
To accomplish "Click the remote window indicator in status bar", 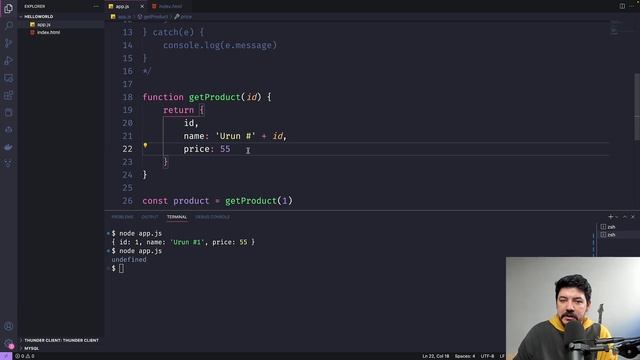I will 6,356.
